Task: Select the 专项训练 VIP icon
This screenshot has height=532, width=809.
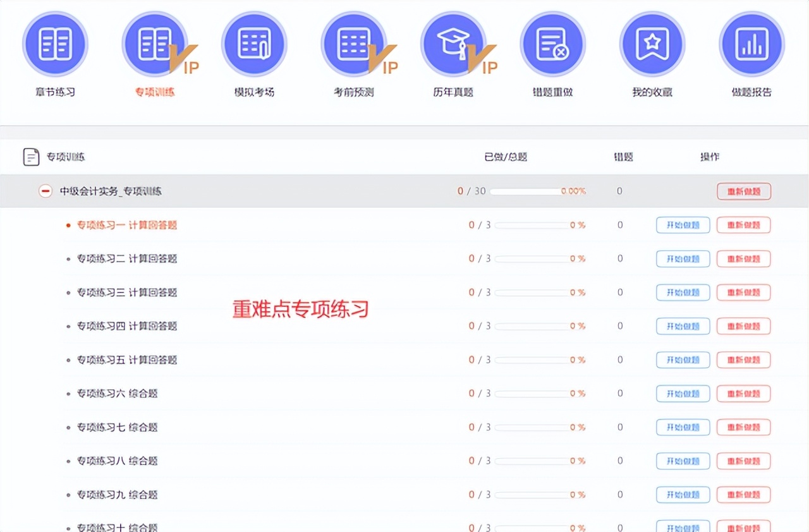Action: pos(155,43)
